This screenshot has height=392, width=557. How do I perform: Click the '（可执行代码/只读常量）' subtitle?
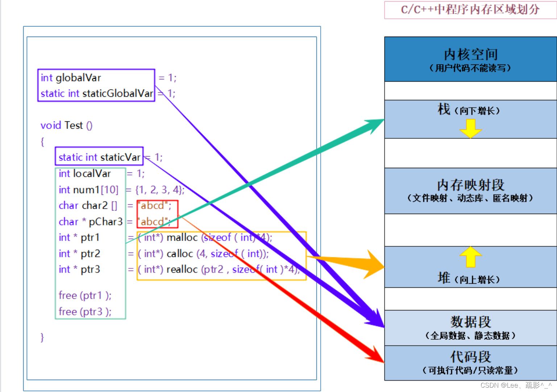[470, 371]
